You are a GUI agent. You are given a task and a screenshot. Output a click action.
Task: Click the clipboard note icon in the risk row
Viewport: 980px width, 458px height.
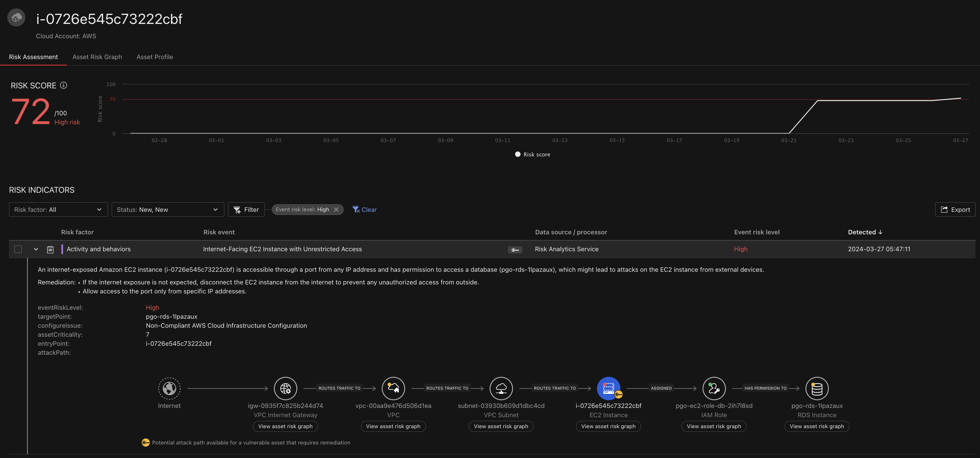click(x=50, y=250)
